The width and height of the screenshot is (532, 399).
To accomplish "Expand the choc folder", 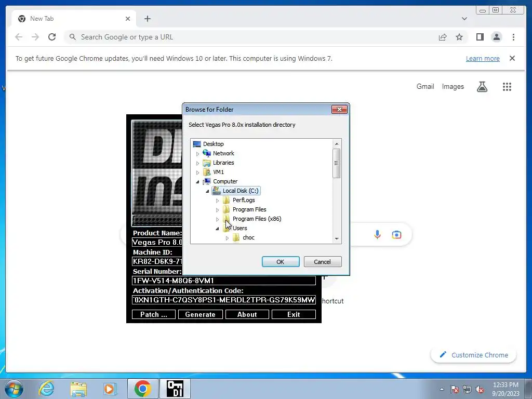I will (x=227, y=238).
